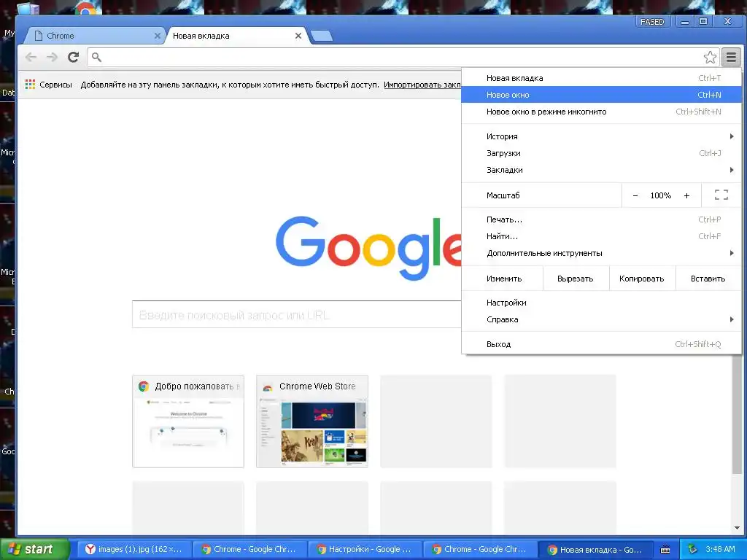
Task: Close the Chrome tab
Action: click(x=158, y=36)
